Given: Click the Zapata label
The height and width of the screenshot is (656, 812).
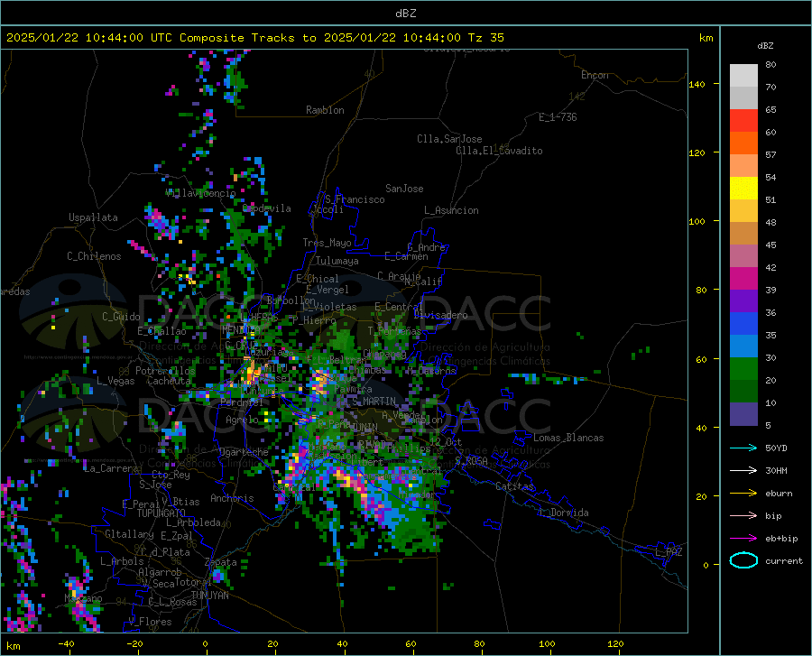Looking at the screenshot, I should 221,562.
